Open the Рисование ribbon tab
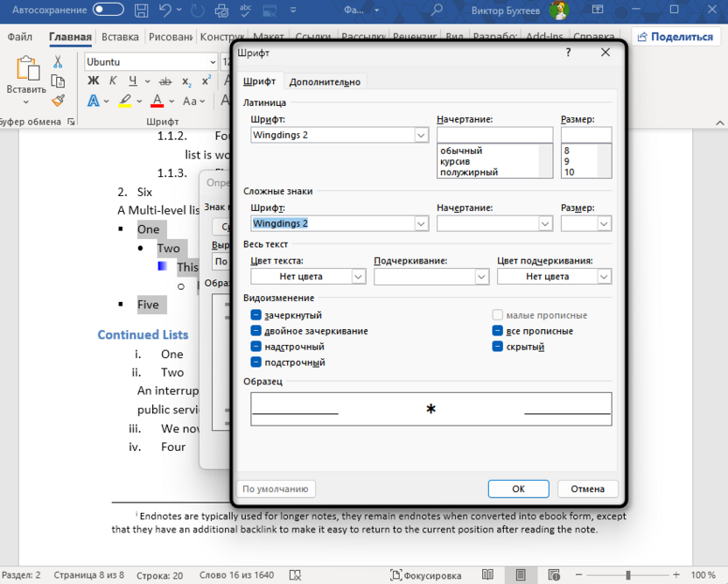Image resolution: width=728 pixels, height=584 pixels. 170,37
